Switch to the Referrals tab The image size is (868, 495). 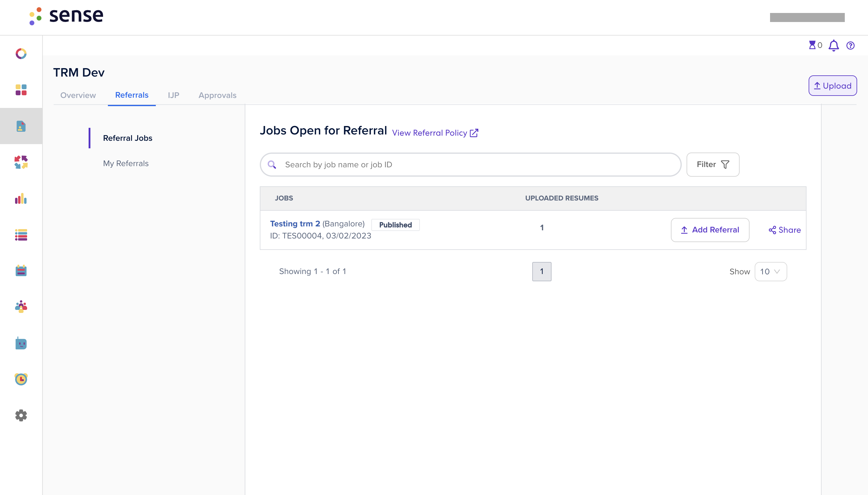click(x=132, y=95)
